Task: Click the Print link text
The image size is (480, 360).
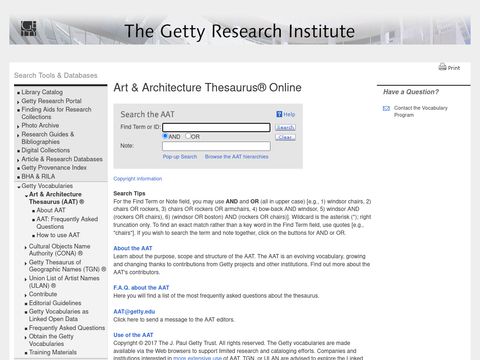Action: [x=454, y=68]
